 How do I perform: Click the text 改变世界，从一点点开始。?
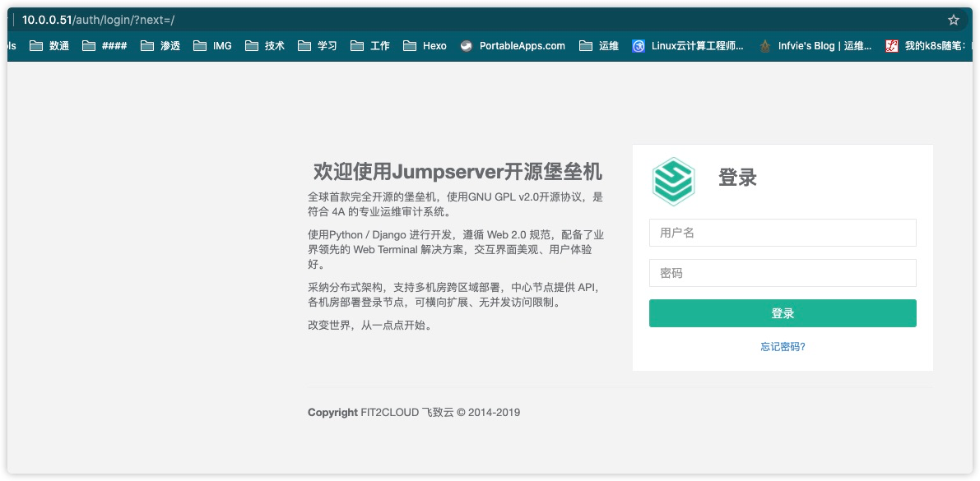(x=370, y=326)
